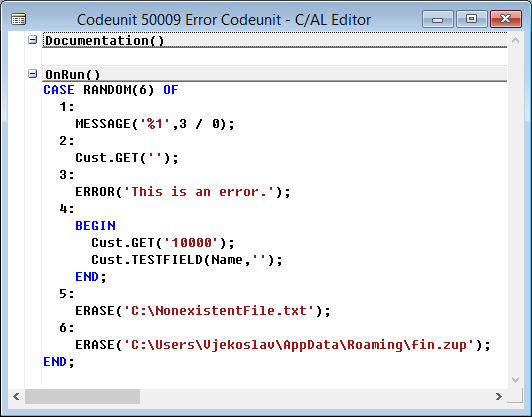The width and height of the screenshot is (532, 417).
Task: Click the horizontal scrollbar left arrow
Action: pos(16,396)
